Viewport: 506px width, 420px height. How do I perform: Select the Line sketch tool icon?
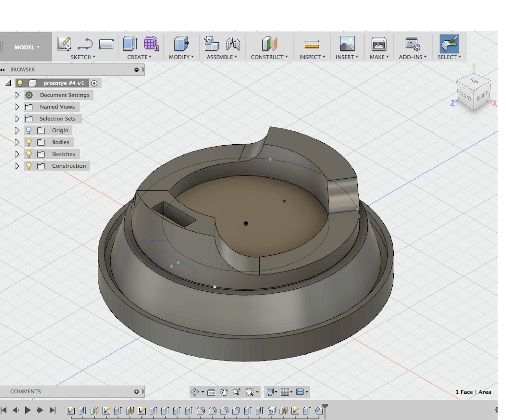[85, 44]
